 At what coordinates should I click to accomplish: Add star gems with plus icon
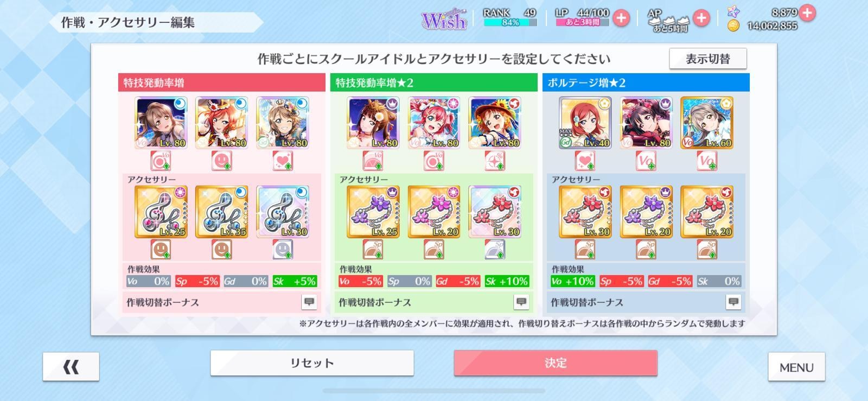pyautogui.click(x=807, y=12)
